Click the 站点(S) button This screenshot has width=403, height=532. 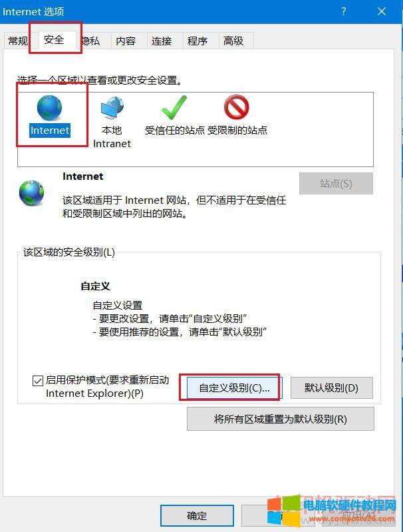pyautogui.click(x=336, y=184)
